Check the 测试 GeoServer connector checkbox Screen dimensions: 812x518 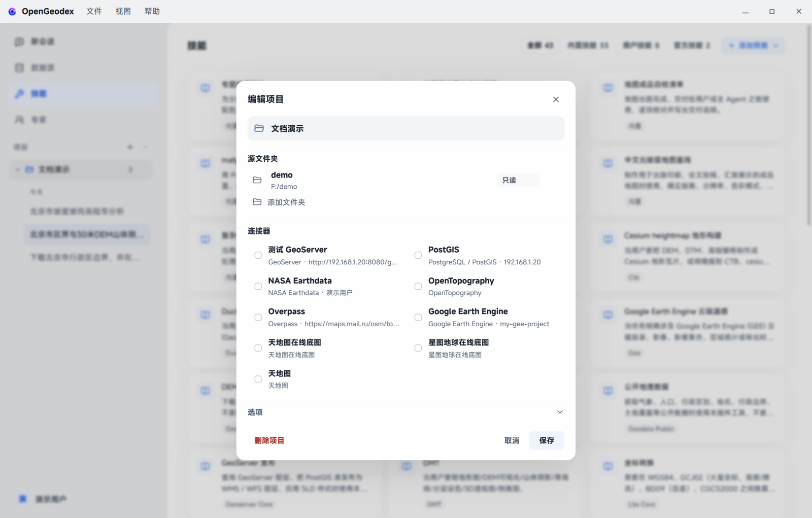(x=258, y=255)
